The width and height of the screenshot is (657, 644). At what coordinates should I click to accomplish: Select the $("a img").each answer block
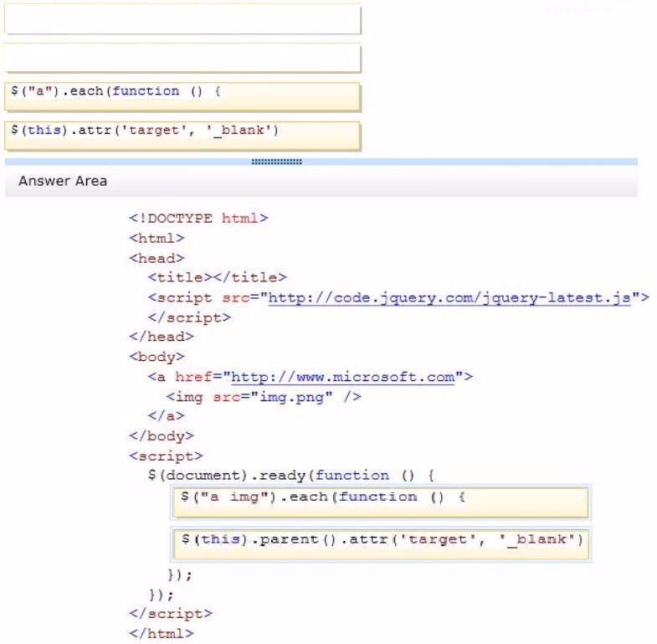[x=381, y=502]
